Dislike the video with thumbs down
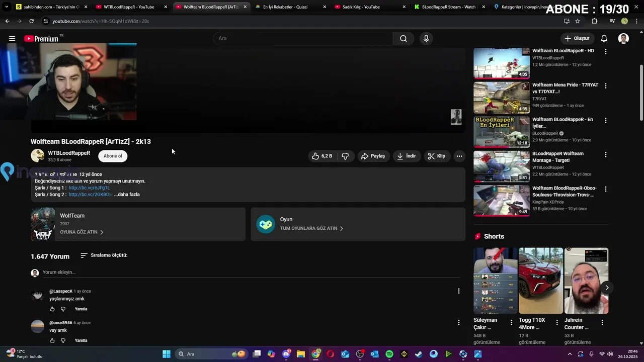This screenshot has height=362, width=644. pos(345,156)
